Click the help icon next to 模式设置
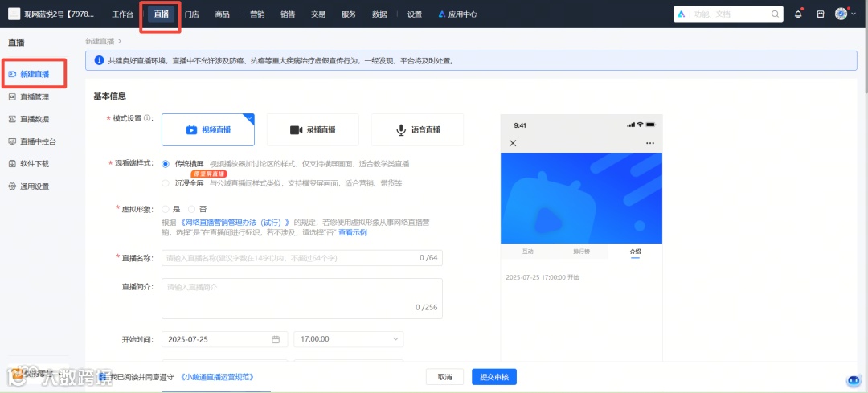 click(x=147, y=118)
